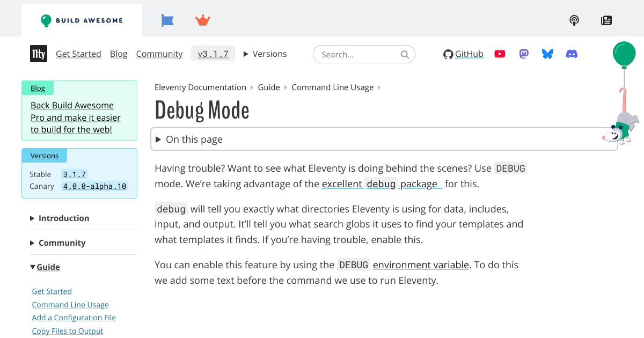This screenshot has width=644, height=338.
Task: Open the excellent debug package link
Action: (382, 183)
